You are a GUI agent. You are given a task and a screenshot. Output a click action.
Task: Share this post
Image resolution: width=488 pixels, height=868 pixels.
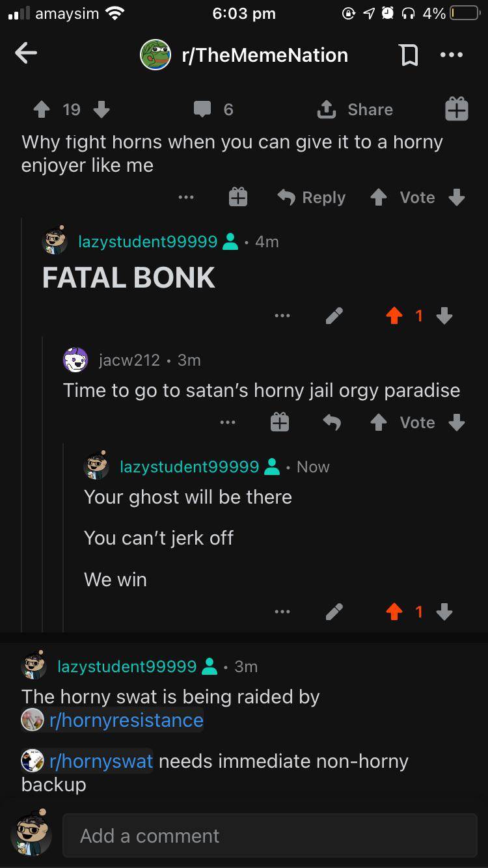click(355, 109)
